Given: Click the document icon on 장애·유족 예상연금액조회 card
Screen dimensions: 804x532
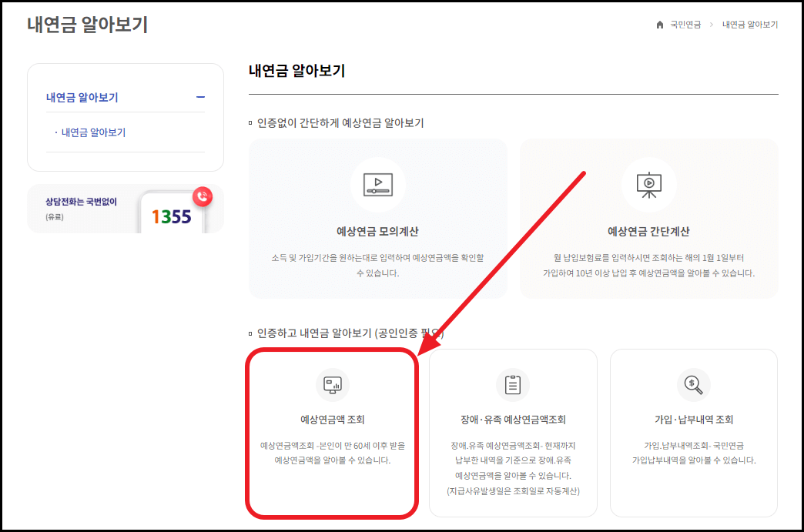Looking at the screenshot, I should click(x=511, y=385).
